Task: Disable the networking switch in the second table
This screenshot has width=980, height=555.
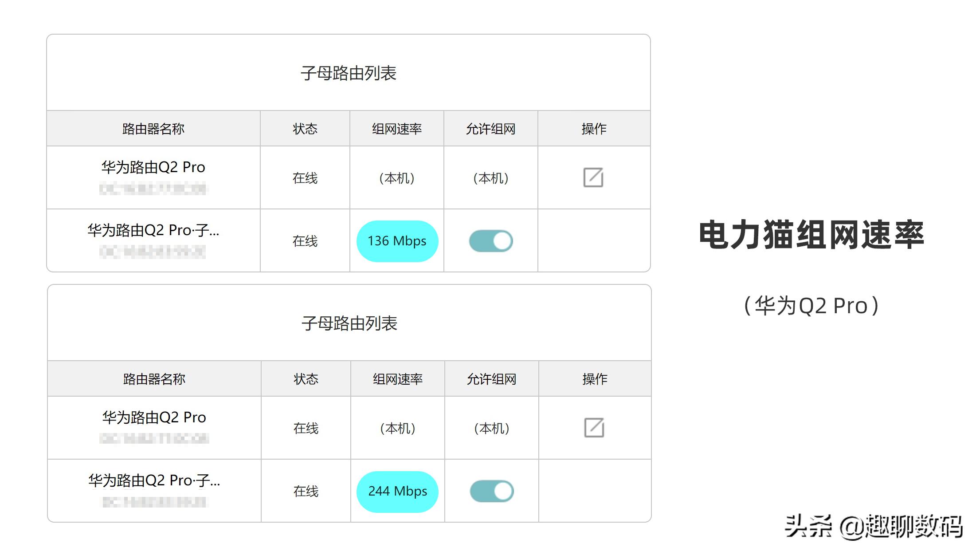Action: coord(491,491)
